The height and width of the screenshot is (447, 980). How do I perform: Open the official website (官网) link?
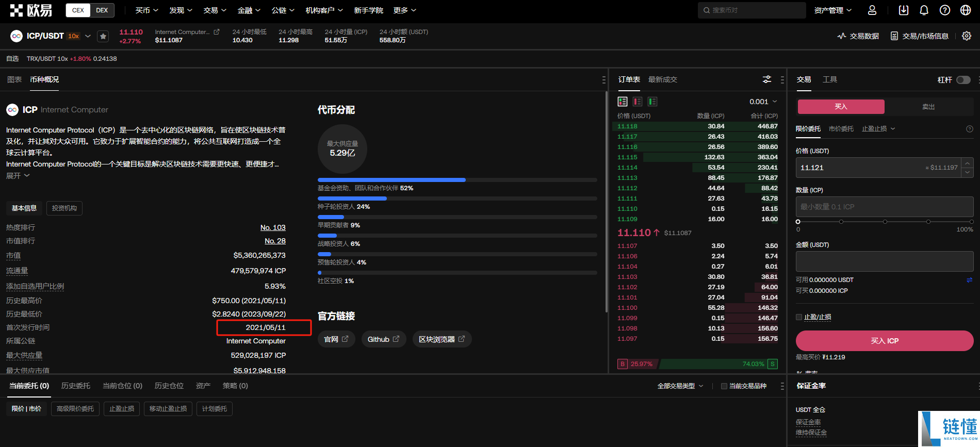(x=336, y=339)
